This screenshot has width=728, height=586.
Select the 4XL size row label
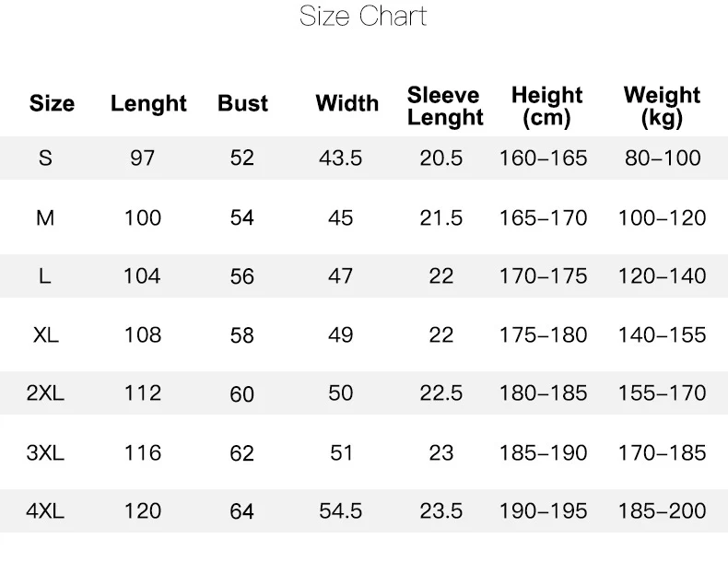pyautogui.click(x=45, y=510)
